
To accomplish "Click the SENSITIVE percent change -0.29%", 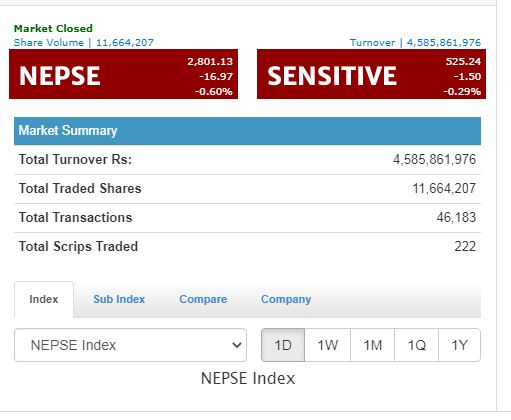I will pyautogui.click(x=462, y=91).
